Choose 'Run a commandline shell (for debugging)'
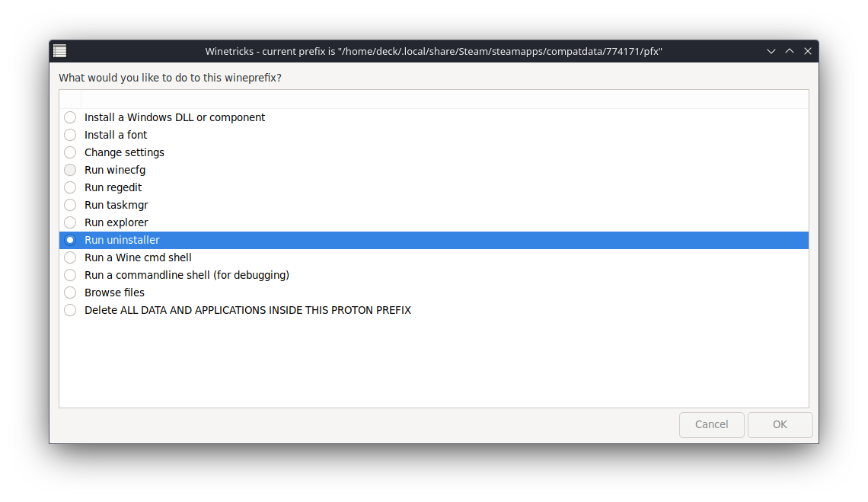This screenshot has width=868, height=502. point(70,275)
